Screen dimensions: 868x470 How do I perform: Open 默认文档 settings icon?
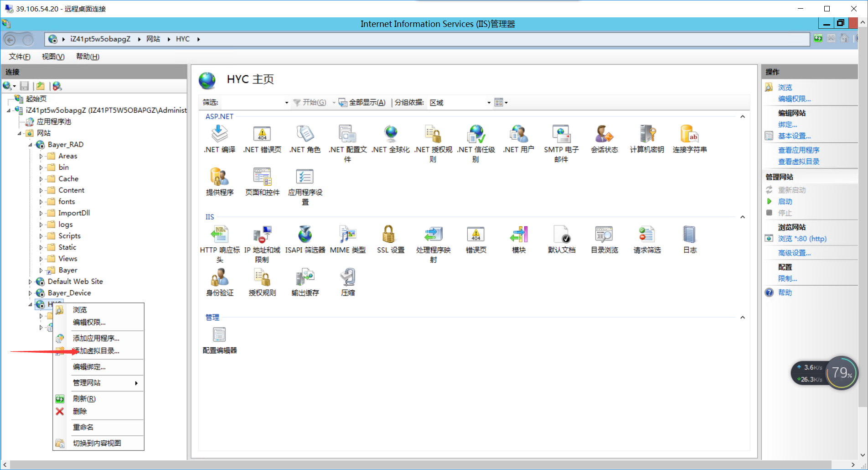pos(561,235)
